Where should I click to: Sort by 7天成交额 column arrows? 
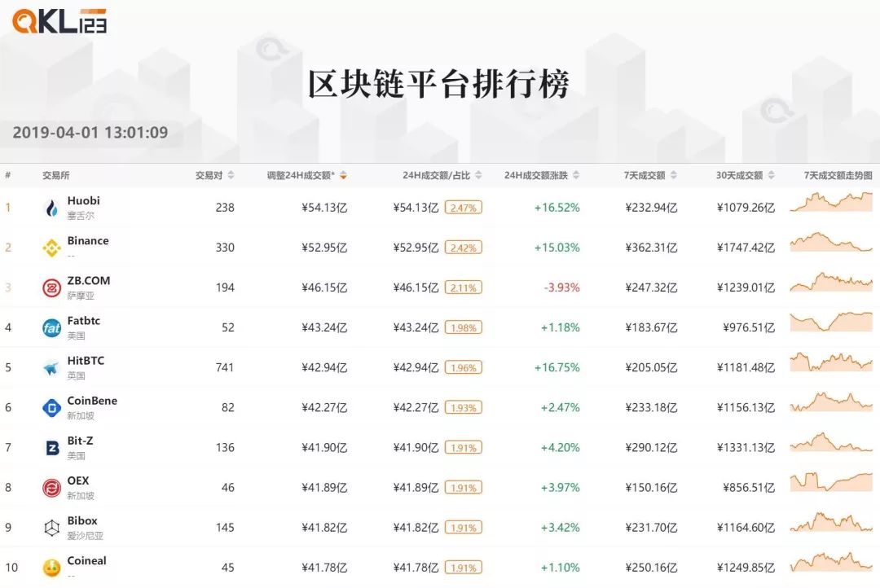(674, 175)
